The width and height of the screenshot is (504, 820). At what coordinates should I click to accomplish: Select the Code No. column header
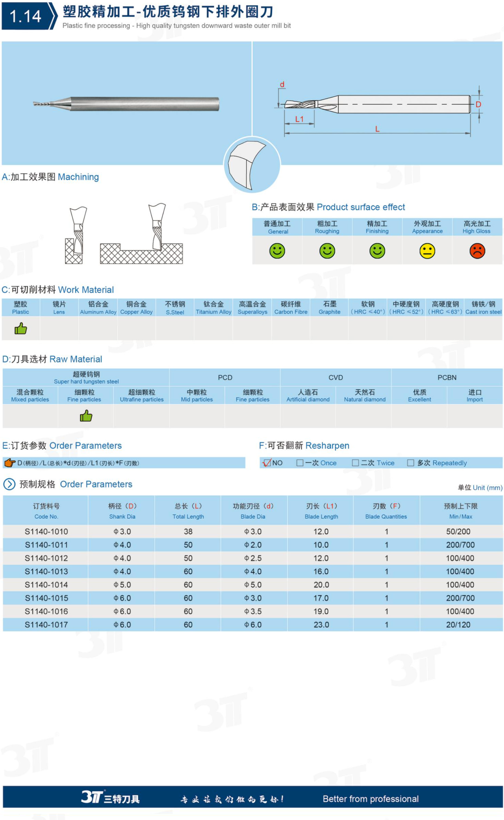46,511
